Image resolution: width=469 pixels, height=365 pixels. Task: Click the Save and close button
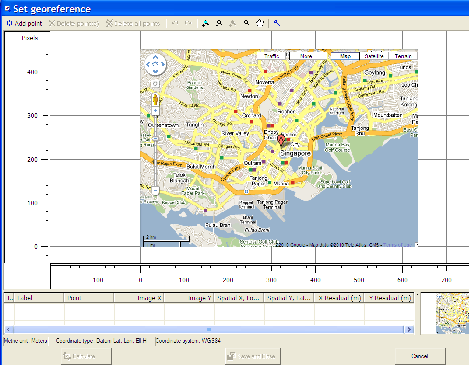coord(253,356)
